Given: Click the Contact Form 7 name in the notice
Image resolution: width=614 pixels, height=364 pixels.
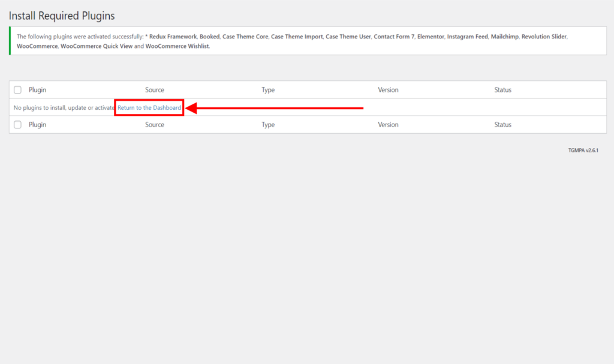Looking at the screenshot, I should (394, 37).
